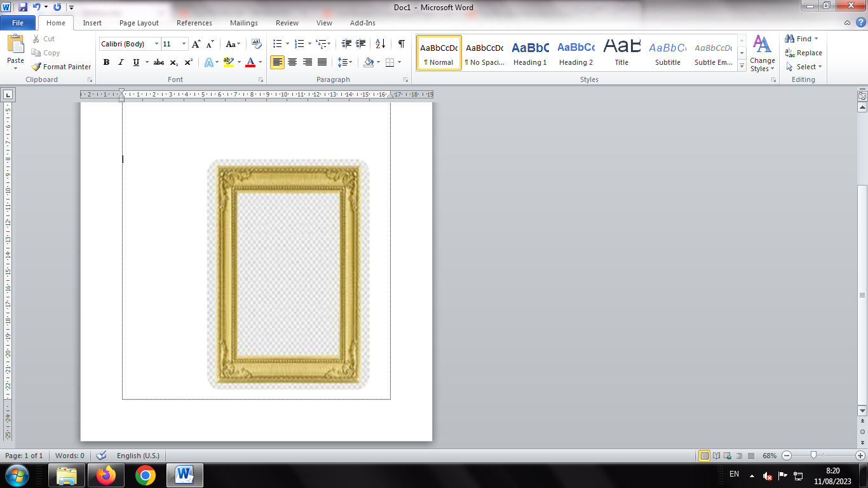Click the Sort A-Z icon

coord(380,44)
